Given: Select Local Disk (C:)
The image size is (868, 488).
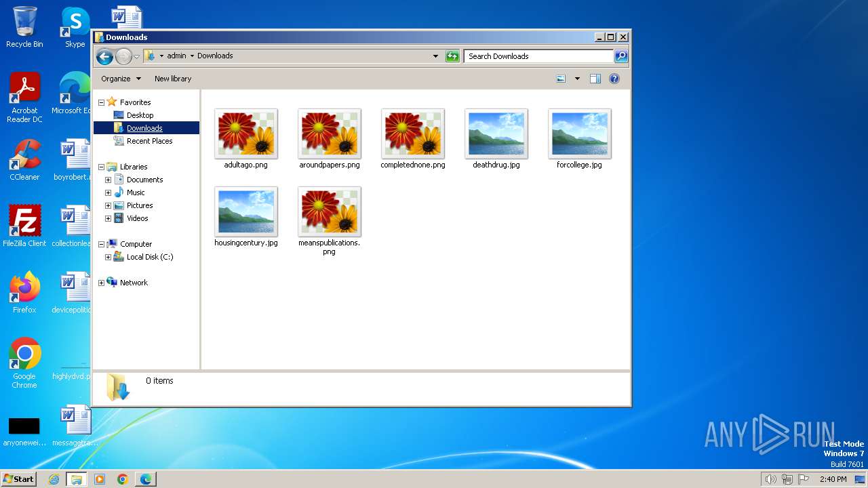Looking at the screenshot, I should click(149, 257).
